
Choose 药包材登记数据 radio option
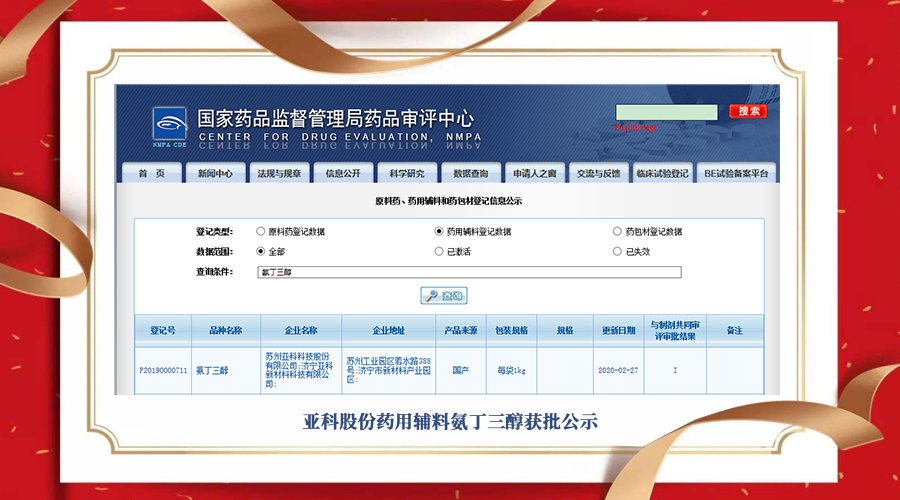point(617,232)
